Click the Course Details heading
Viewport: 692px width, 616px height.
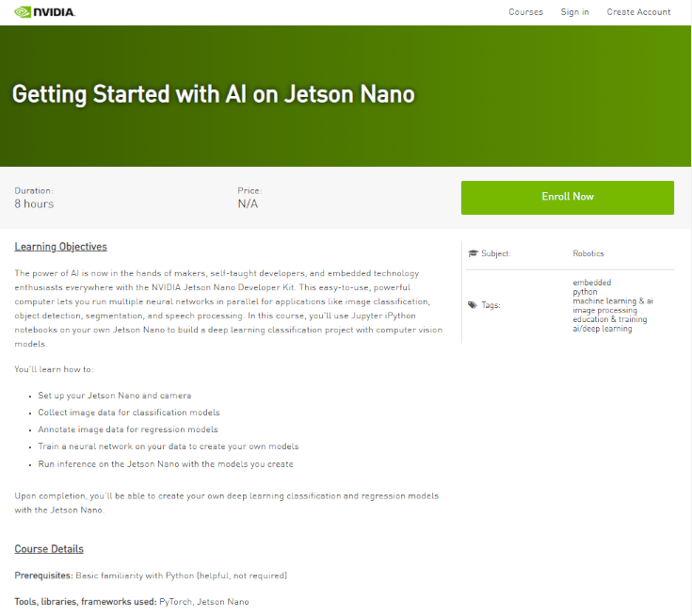[x=49, y=549]
